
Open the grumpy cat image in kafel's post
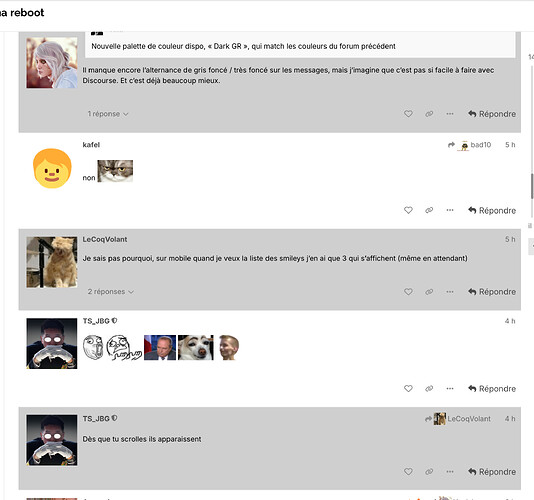(115, 171)
